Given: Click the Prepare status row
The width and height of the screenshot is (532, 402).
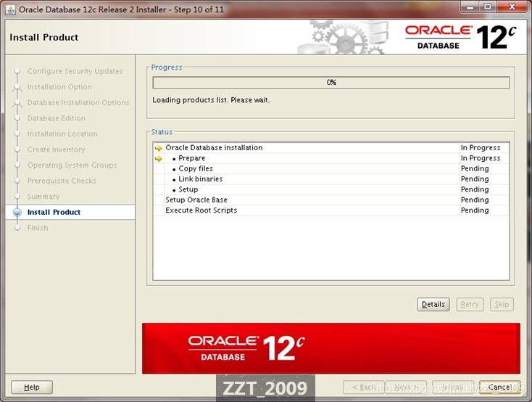Looking at the screenshot, I should [x=331, y=158].
